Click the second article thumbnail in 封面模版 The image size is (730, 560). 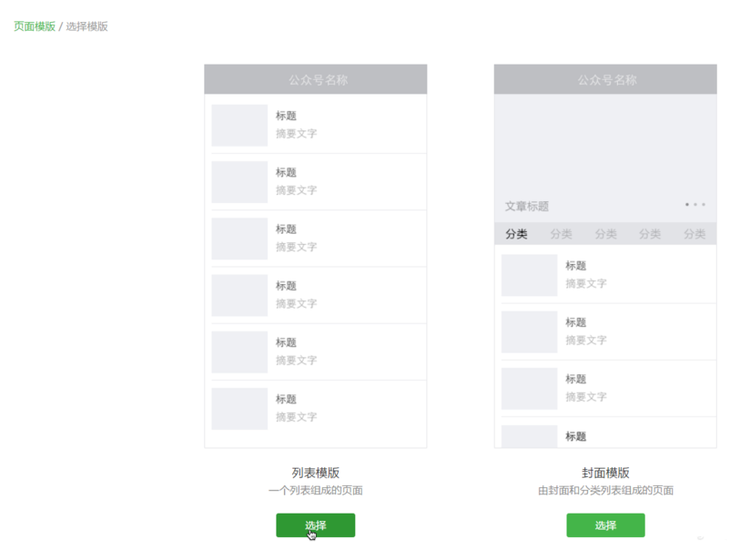(x=529, y=331)
